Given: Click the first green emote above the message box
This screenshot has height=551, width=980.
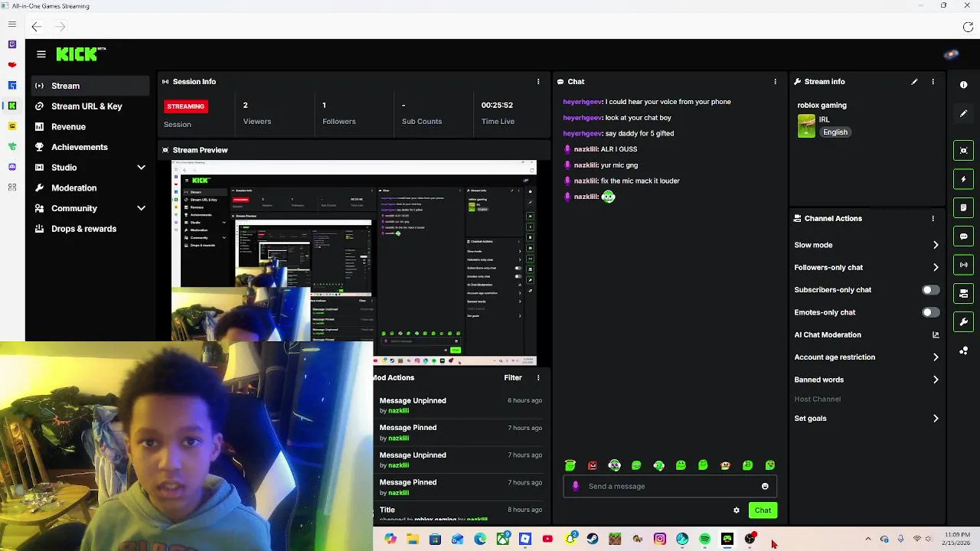Looking at the screenshot, I should click(570, 465).
